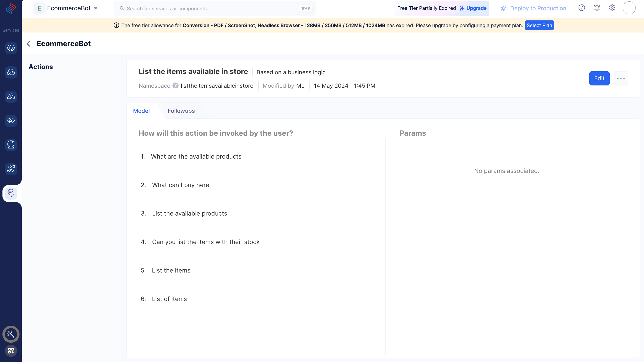Click the user profile avatar icon

(629, 8)
